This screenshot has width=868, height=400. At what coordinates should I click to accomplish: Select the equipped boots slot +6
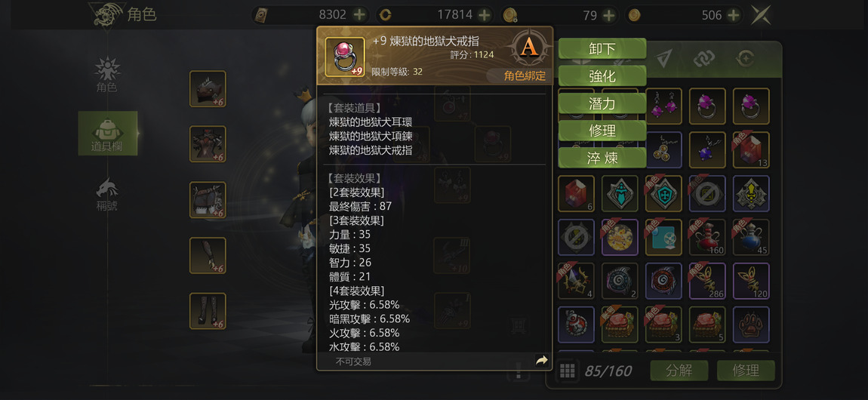pos(208,311)
